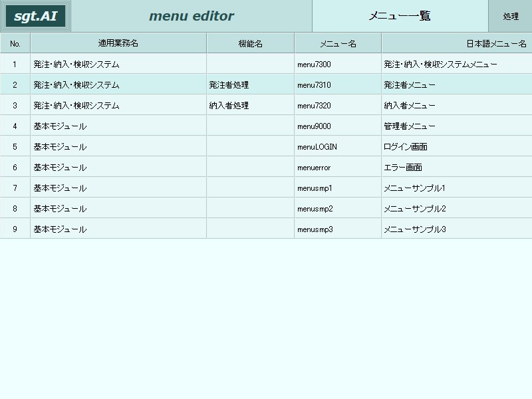The image size is (532, 399).
Task: Click 基本モジュール in the menu9000 row
Action: click(x=118, y=126)
